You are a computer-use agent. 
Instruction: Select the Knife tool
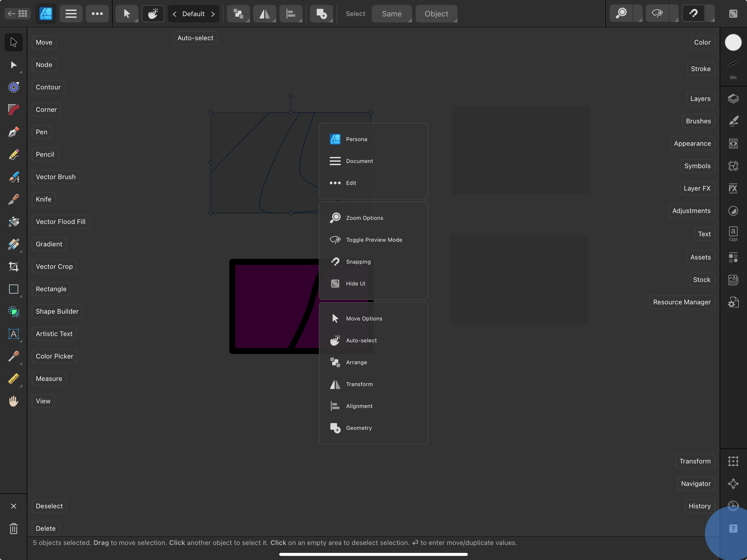click(x=13, y=199)
